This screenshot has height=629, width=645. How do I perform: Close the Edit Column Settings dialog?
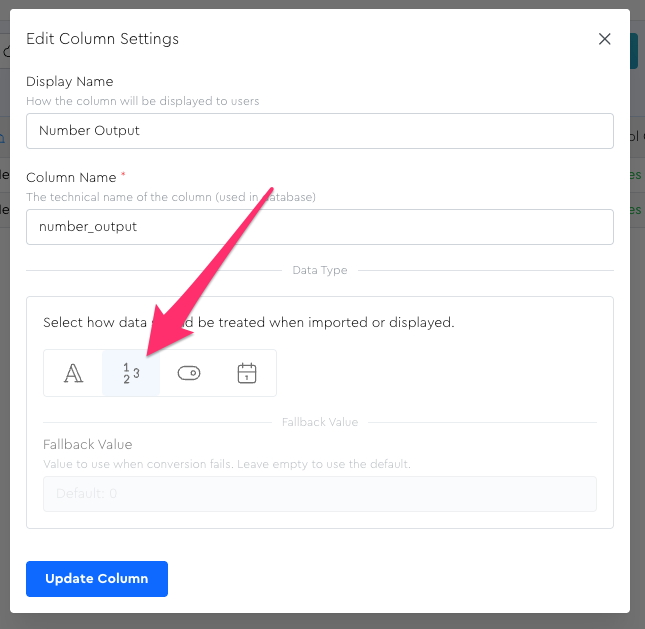[604, 39]
